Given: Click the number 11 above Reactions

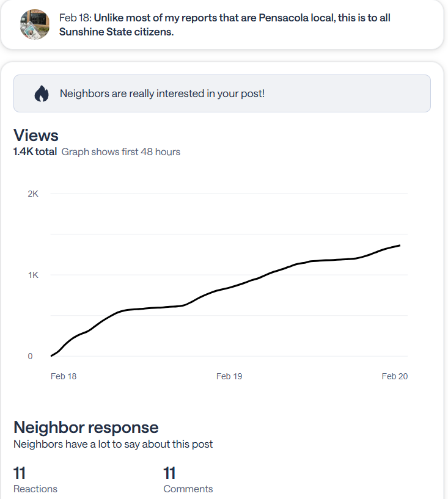Looking at the screenshot, I should (20, 472).
